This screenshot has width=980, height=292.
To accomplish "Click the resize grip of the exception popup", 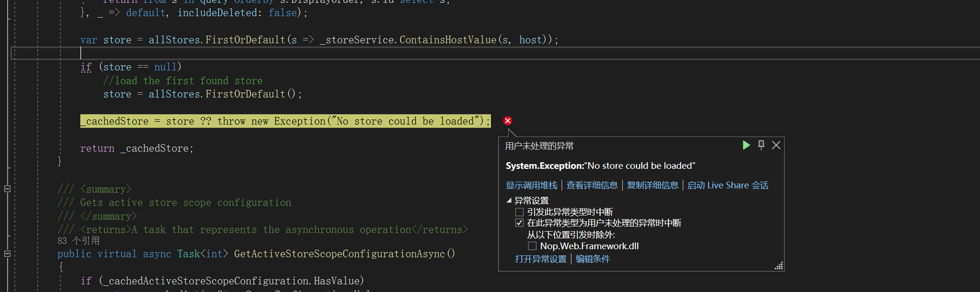I will (x=778, y=266).
